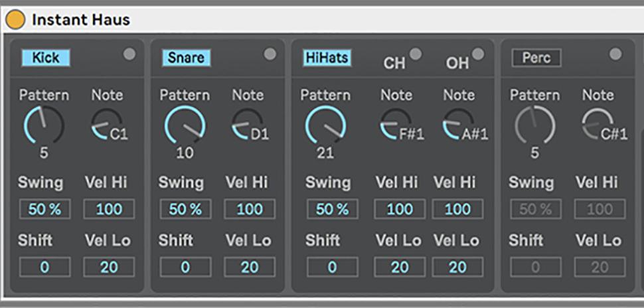Click the HiHats Pattern knob set to 21
This screenshot has height=308, width=644.
click(x=325, y=125)
